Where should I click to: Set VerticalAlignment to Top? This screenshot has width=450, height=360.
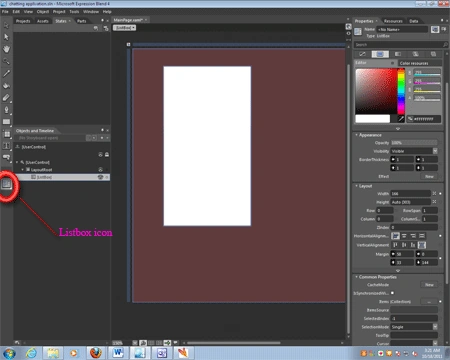coord(395,245)
